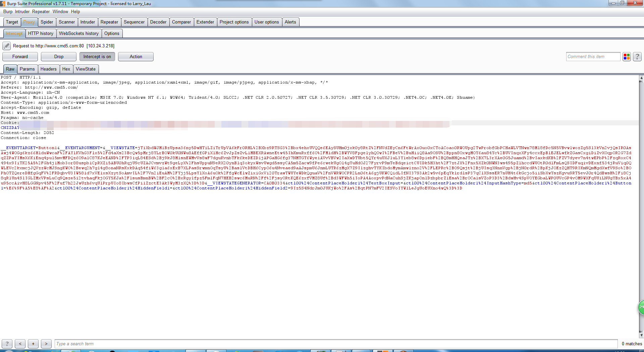Click the Pragma: no-cache header
644x352 pixels.
click(22, 118)
